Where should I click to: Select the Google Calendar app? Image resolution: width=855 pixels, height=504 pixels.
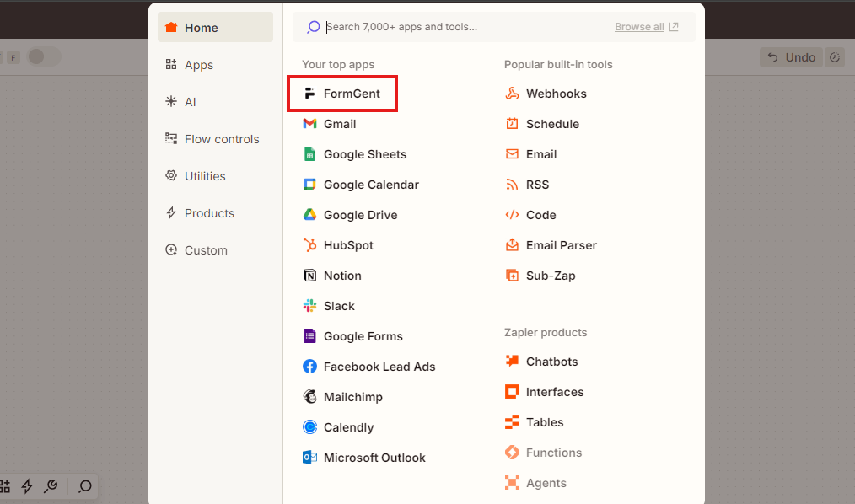[x=360, y=185]
